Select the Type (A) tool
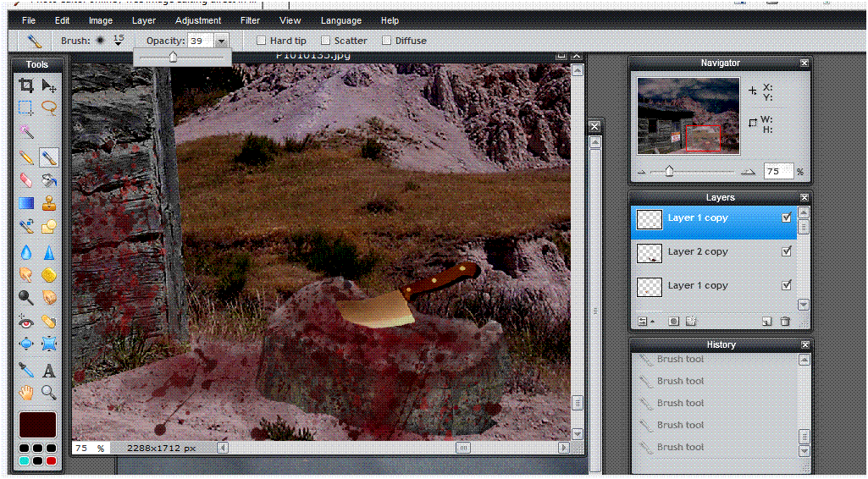 click(49, 370)
